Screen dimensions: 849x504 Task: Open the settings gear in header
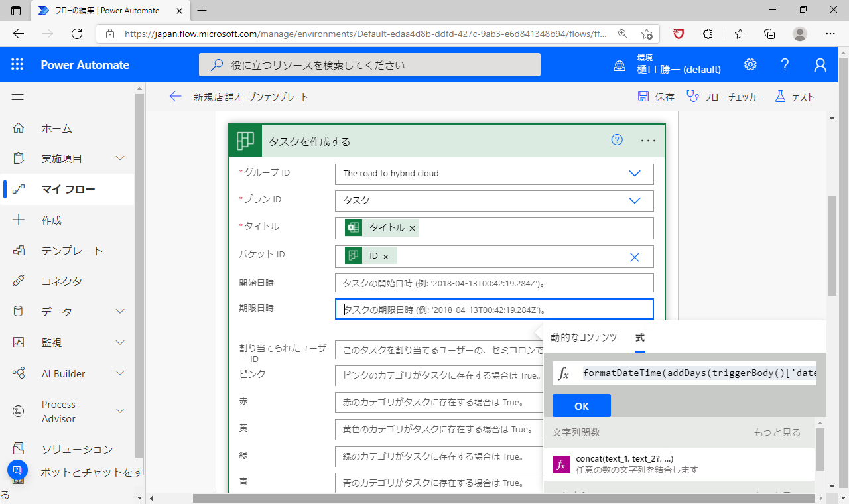pyautogui.click(x=750, y=64)
